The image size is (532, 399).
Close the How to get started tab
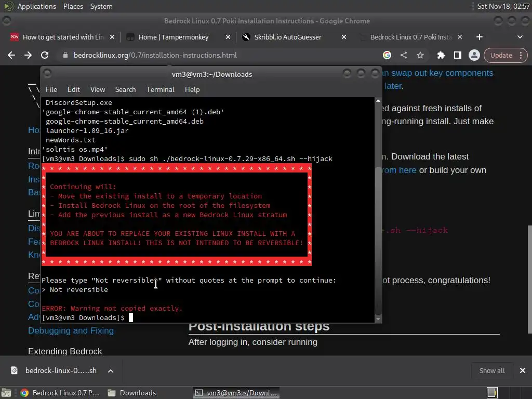tap(112, 37)
